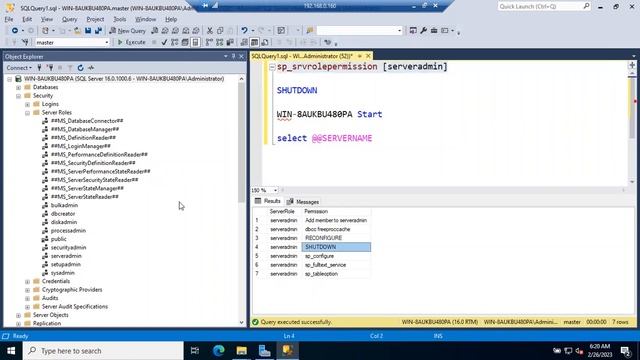
Task: Click the SSMS icon in the taskbar
Action: tap(287, 351)
